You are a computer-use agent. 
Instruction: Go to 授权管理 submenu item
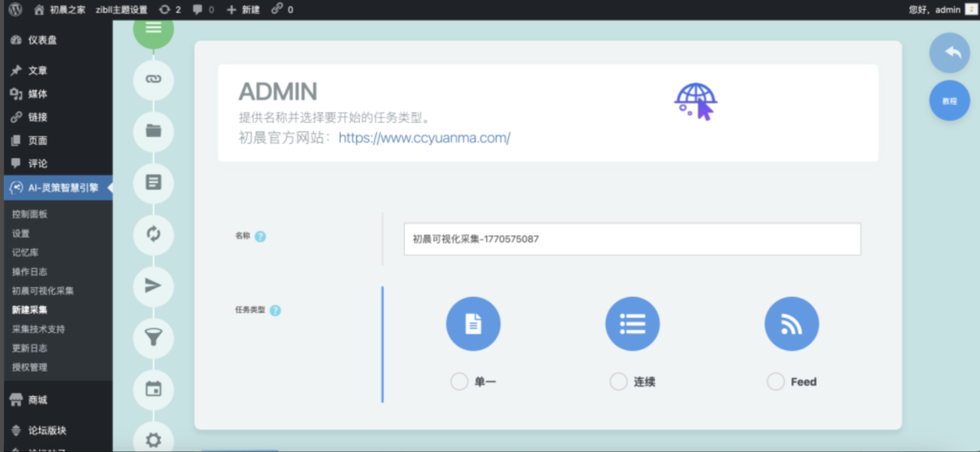[x=29, y=367]
